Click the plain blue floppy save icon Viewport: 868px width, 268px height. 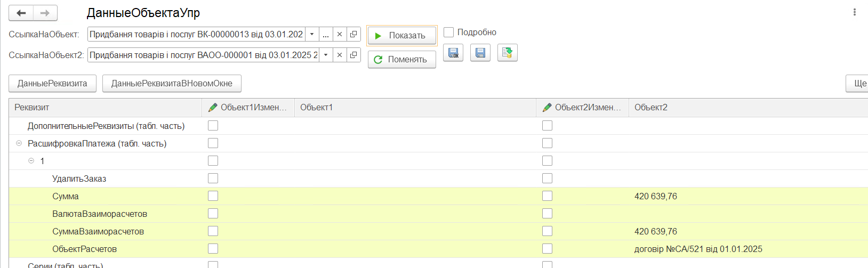(480, 53)
